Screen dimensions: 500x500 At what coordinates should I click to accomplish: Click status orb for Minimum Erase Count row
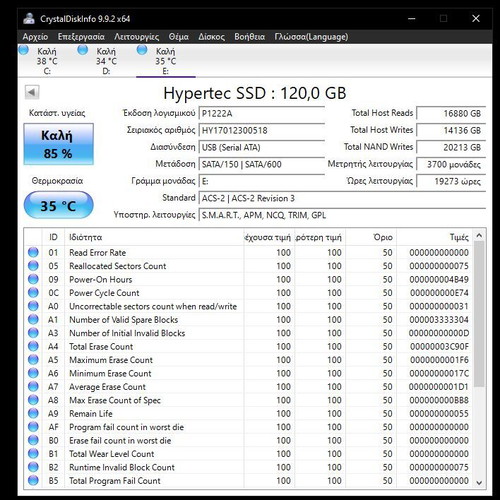click(x=33, y=373)
